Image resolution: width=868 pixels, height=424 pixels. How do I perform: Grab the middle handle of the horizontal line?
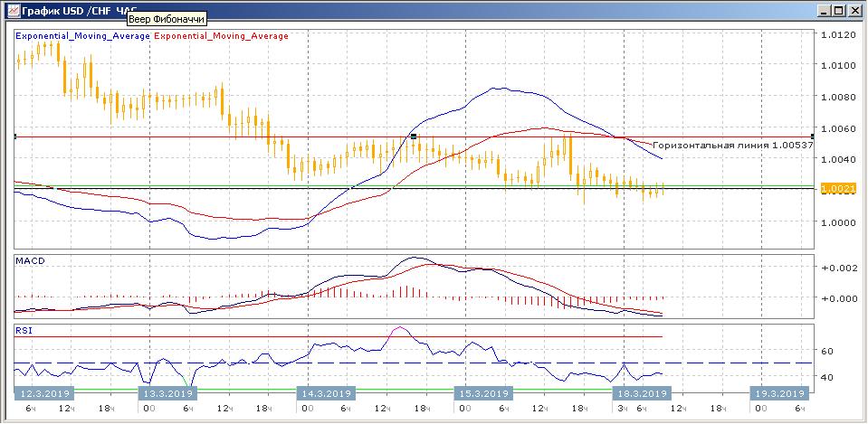(x=413, y=136)
